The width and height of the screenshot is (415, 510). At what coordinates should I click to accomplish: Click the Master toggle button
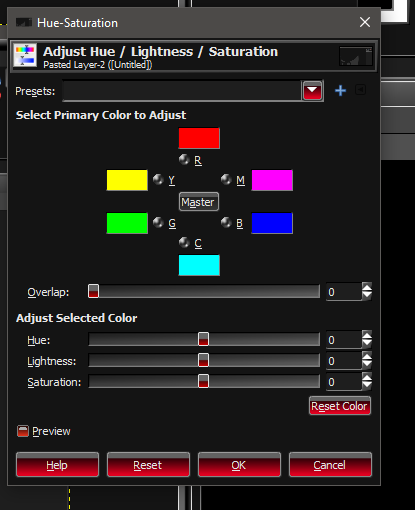pyautogui.click(x=199, y=202)
